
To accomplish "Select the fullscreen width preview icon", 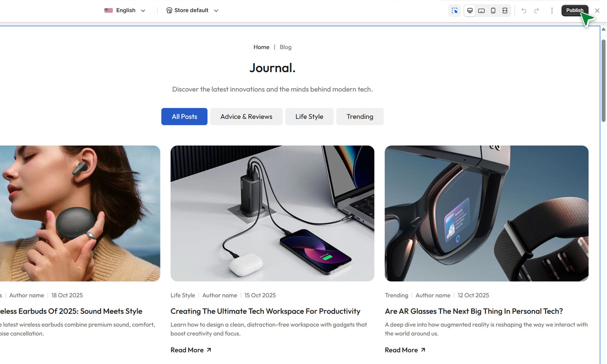I will click(505, 11).
